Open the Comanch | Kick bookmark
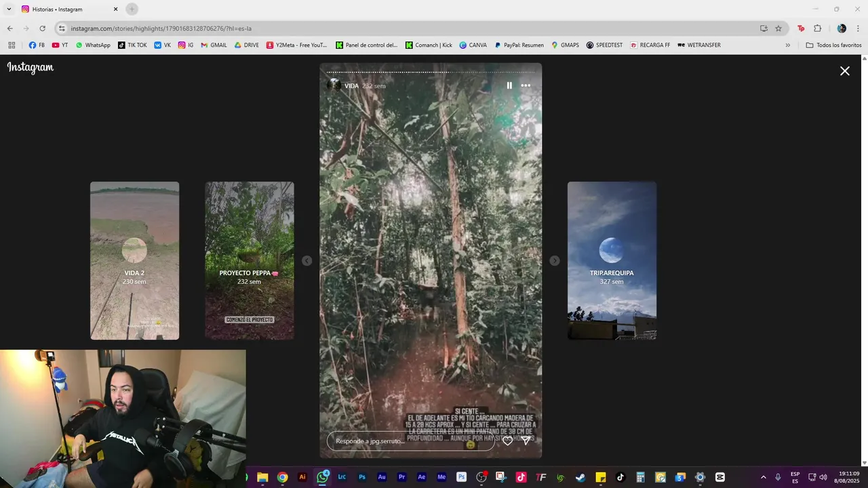This screenshot has height=488, width=868. coord(429,45)
